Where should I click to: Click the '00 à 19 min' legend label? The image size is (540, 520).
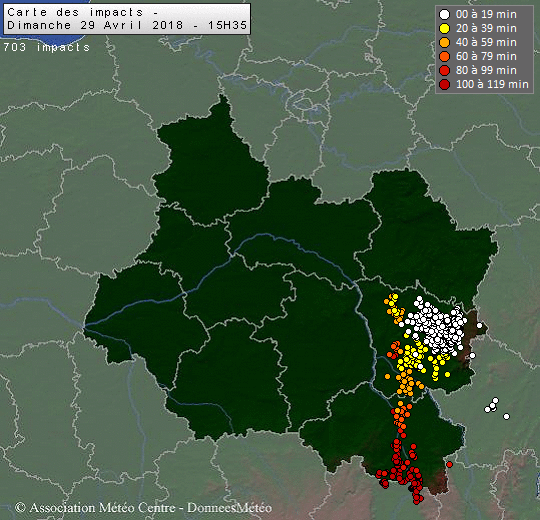click(x=486, y=14)
